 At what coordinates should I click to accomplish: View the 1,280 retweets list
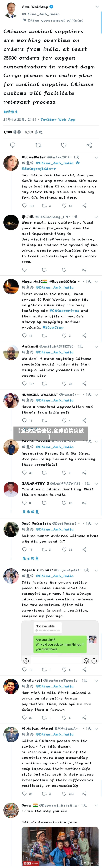[x=12, y=132]
